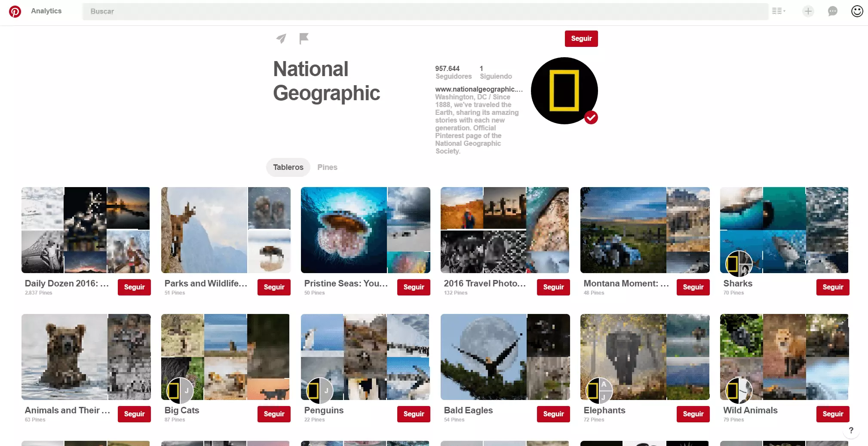Open the Bald Eagles board

505,357
